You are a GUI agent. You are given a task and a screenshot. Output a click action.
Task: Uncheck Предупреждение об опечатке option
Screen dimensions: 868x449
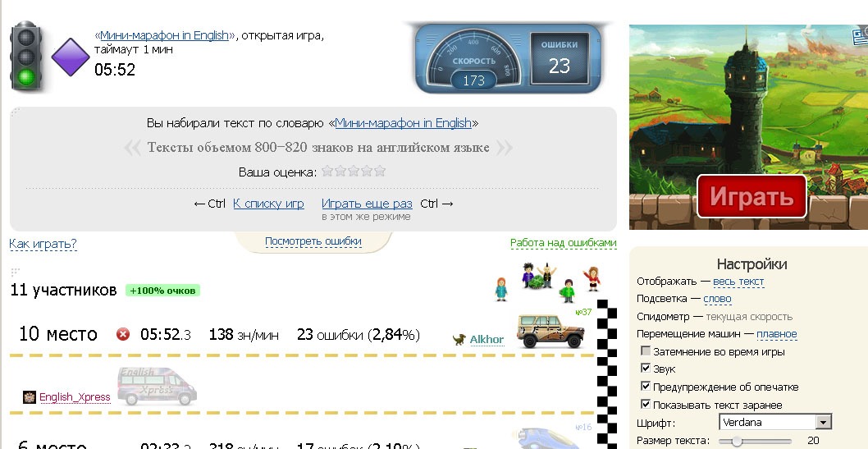[x=646, y=387]
